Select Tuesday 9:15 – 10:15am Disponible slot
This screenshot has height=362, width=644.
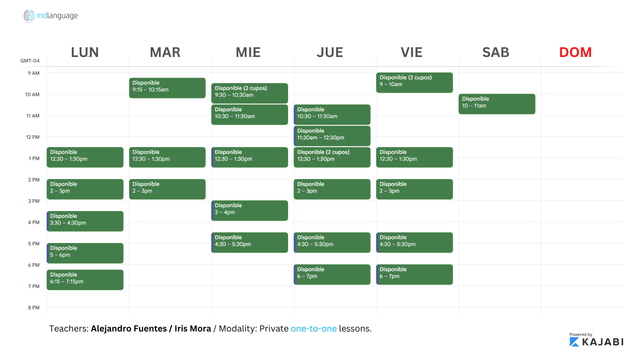point(167,88)
